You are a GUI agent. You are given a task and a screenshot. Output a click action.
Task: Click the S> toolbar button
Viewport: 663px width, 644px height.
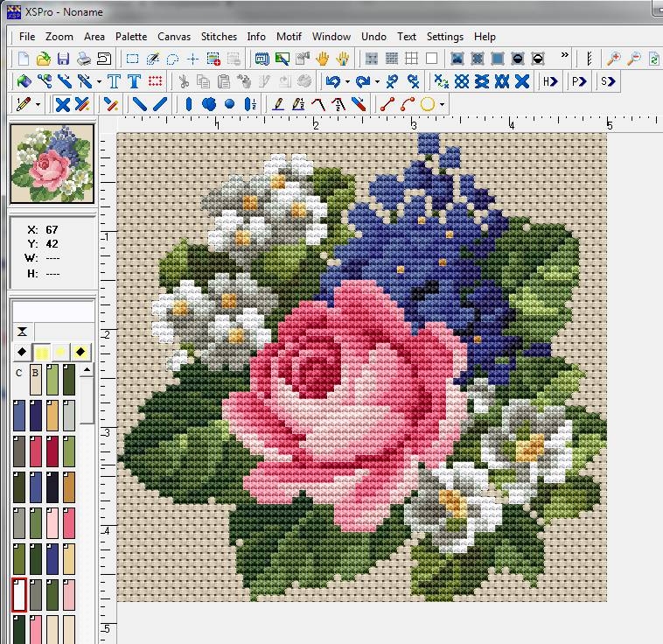point(607,81)
